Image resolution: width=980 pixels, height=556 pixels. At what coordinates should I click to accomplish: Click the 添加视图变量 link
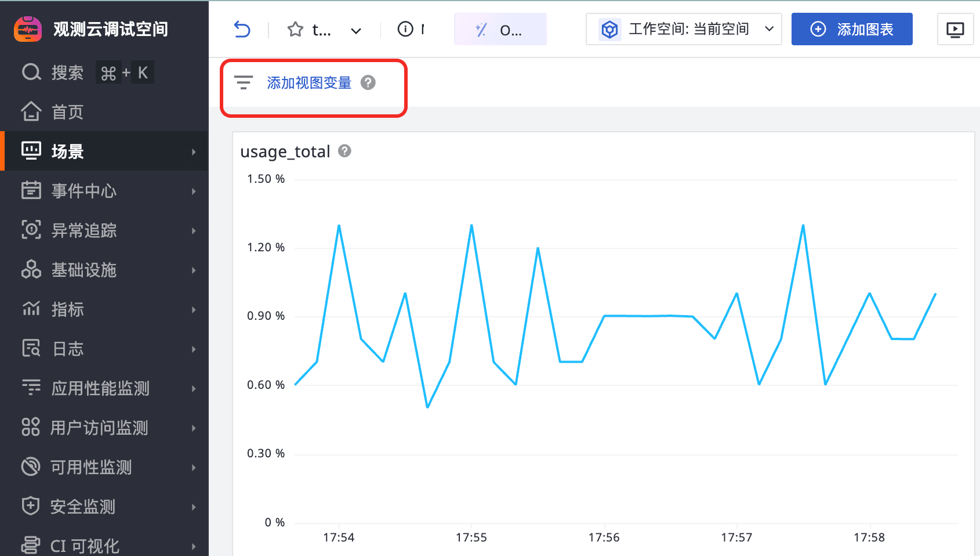pyautogui.click(x=309, y=83)
